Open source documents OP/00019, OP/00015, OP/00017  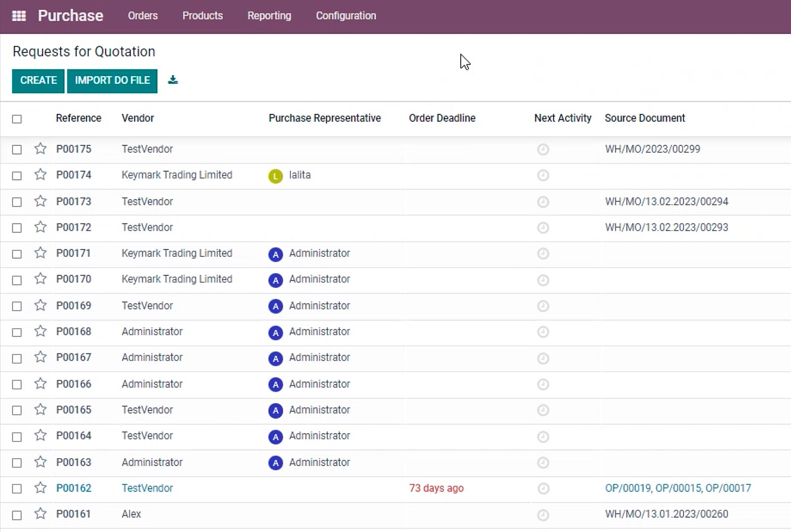coord(678,488)
